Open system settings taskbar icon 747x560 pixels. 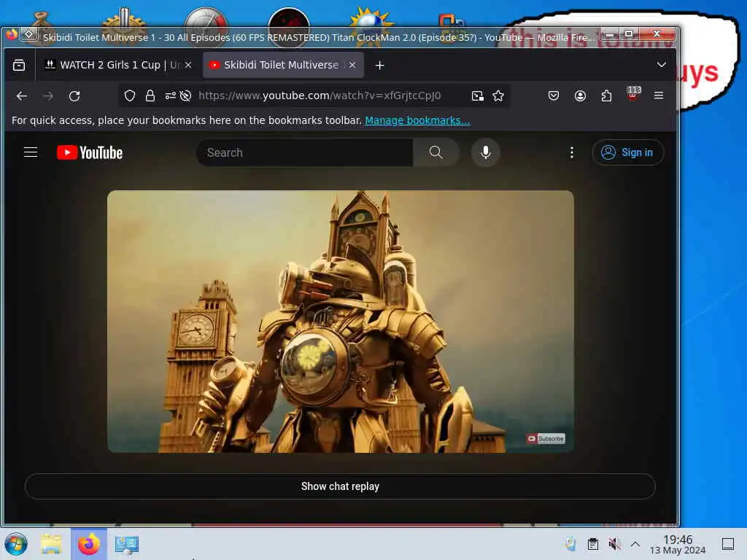126,544
